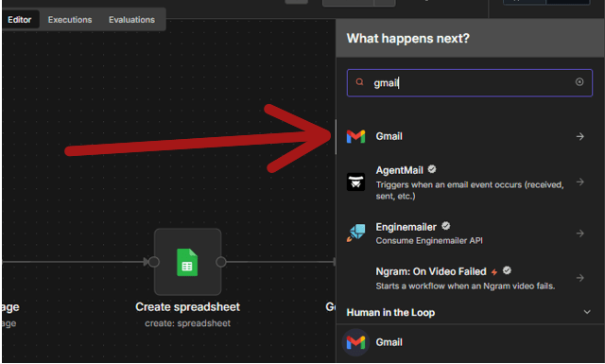
Task: Click the Create spreadsheet Google Sheets icon
Action: coord(187,263)
